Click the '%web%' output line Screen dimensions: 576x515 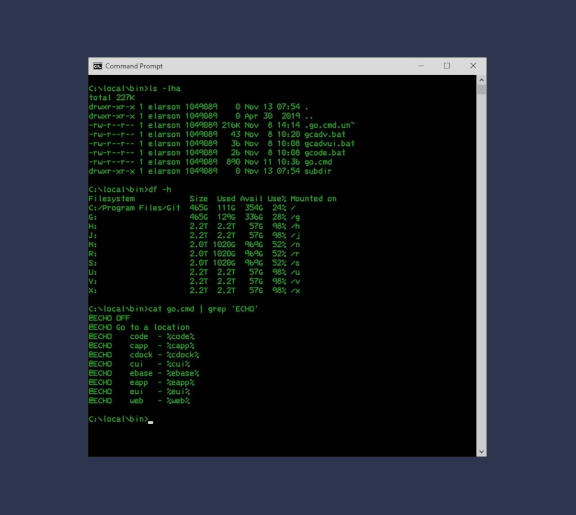(139, 401)
